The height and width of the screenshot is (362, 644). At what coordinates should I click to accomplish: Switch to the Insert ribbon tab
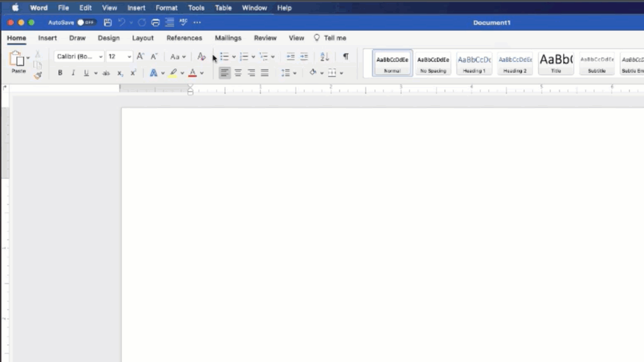(x=48, y=38)
